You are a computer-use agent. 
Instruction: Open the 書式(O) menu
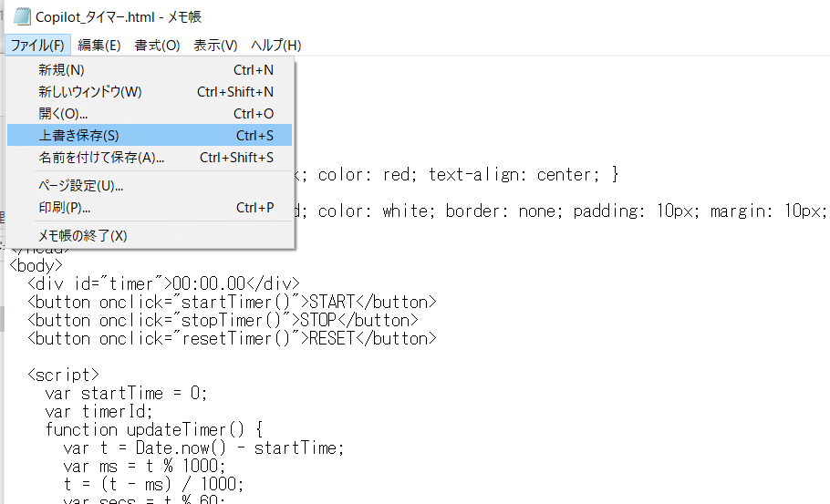coord(157,46)
